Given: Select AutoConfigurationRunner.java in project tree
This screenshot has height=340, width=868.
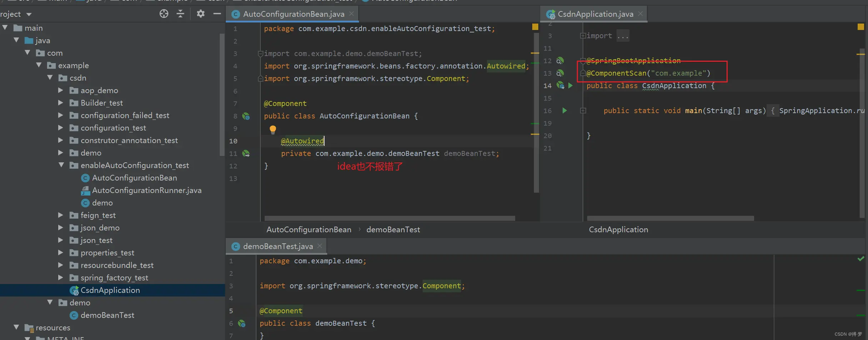Looking at the screenshot, I should point(146,190).
